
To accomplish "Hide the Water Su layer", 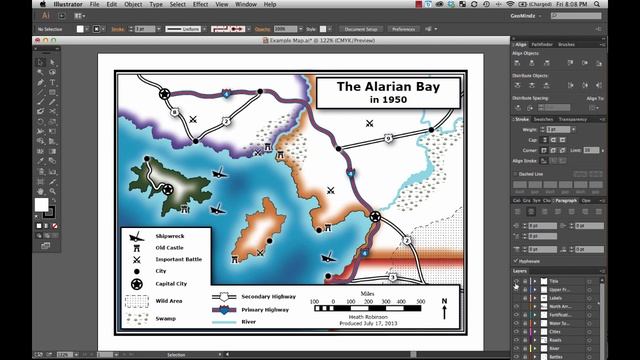I will [x=516, y=323].
